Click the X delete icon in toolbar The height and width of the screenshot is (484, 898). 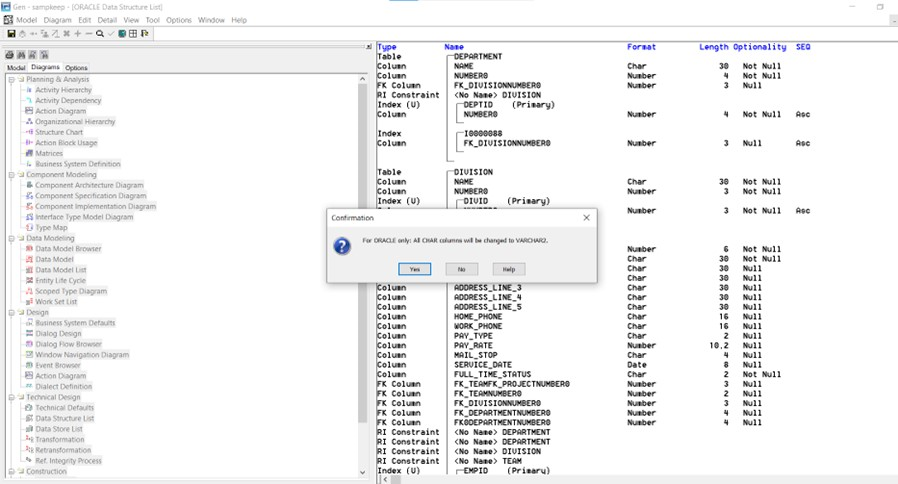tap(66, 33)
